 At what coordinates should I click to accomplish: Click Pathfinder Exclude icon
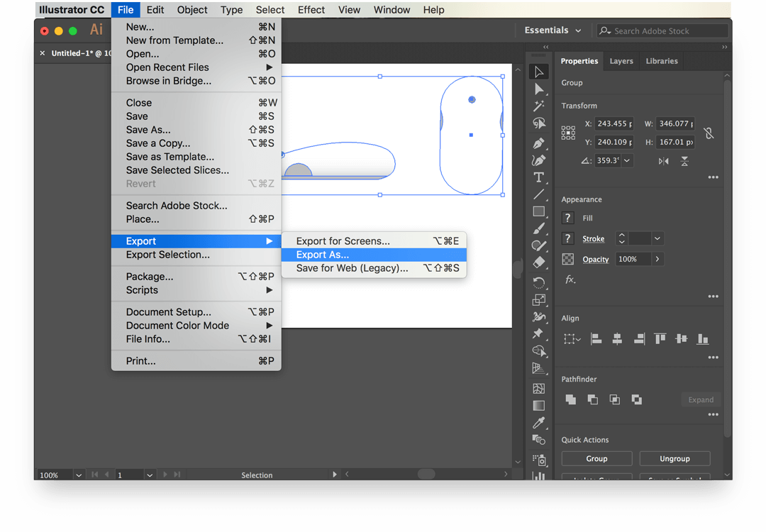click(x=636, y=399)
